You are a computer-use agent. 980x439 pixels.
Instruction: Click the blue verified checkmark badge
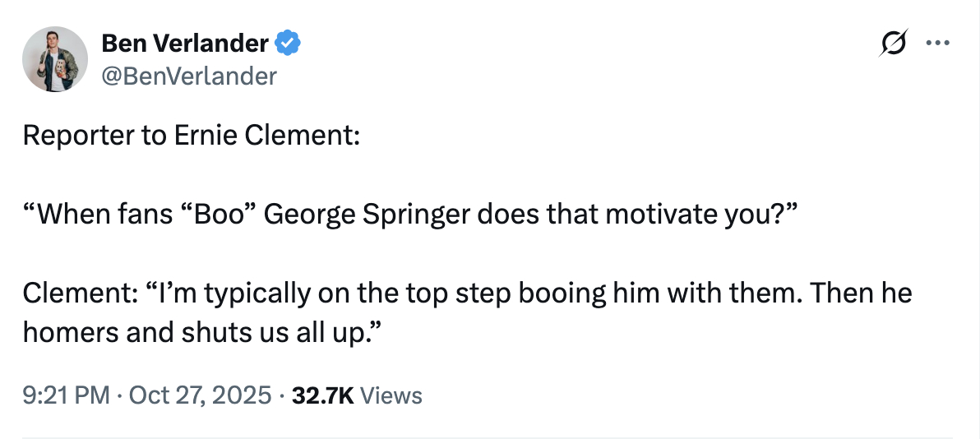[x=288, y=44]
